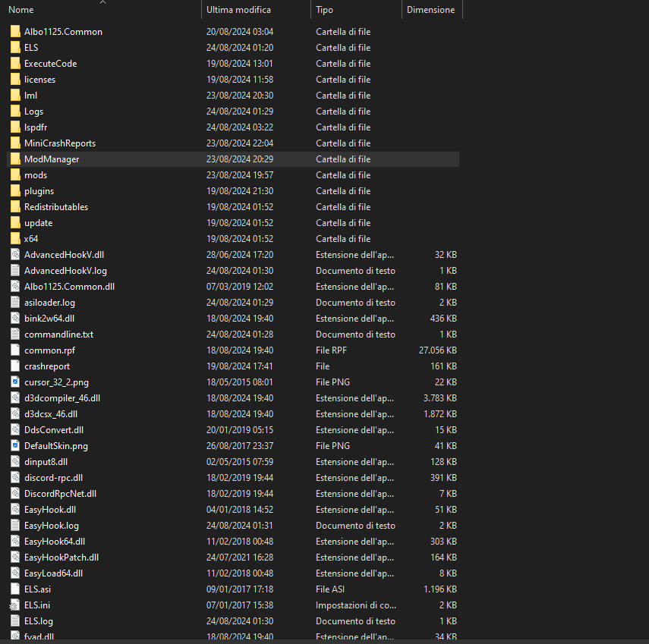Select the DefaultSkin.png image icon
Viewport: 649px width, 644px height.
point(15,446)
